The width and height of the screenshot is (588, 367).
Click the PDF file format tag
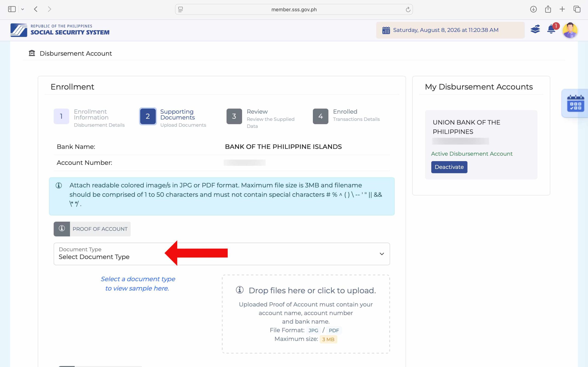coord(334,330)
